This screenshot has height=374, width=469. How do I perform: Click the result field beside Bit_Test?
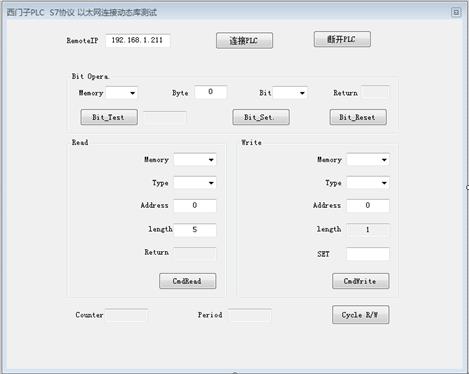(x=165, y=117)
